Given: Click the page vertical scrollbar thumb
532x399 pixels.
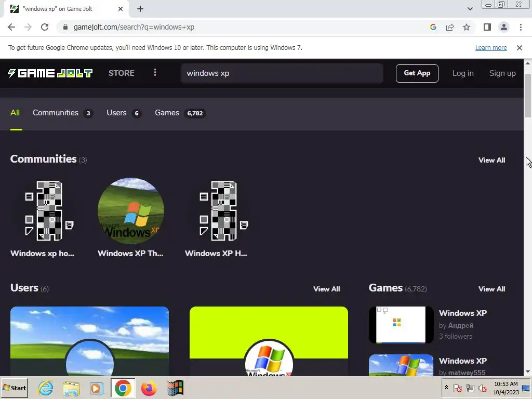Looking at the screenshot, I should (528, 96).
